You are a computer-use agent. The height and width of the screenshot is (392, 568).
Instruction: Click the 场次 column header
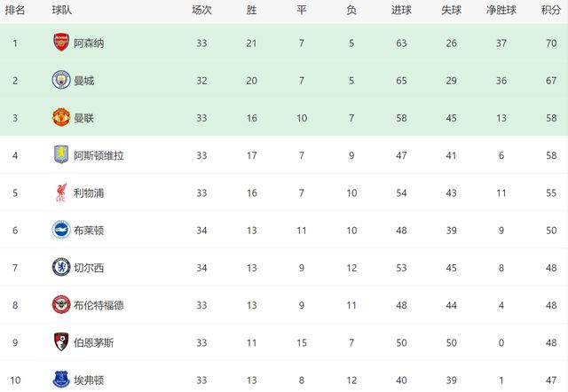pyautogui.click(x=201, y=11)
